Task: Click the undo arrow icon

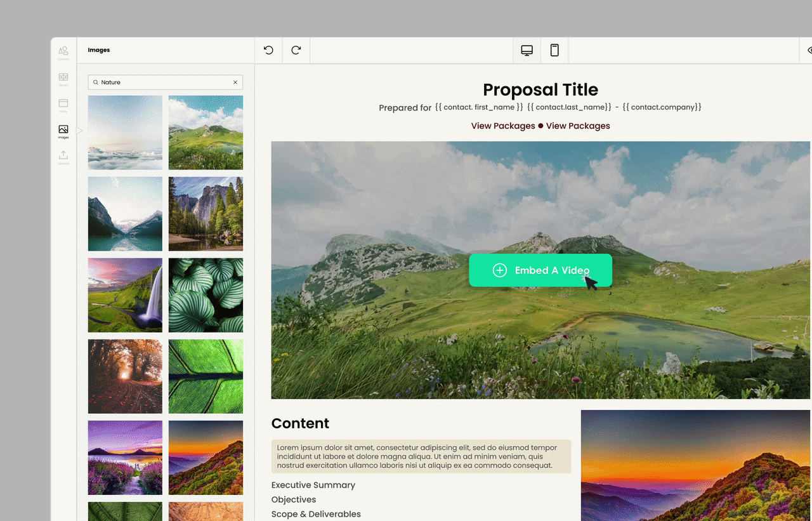Action: point(268,50)
